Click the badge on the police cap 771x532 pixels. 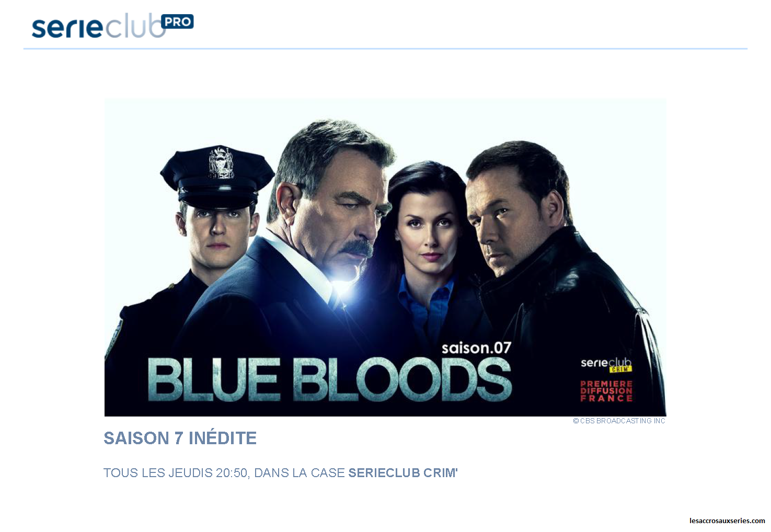tap(221, 163)
